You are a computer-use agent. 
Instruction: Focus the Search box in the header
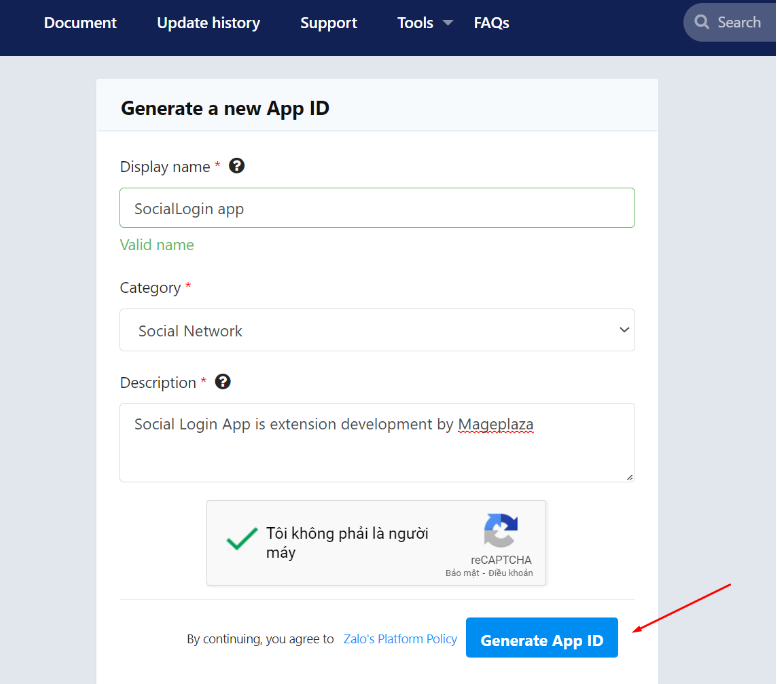click(x=740, y=22)
